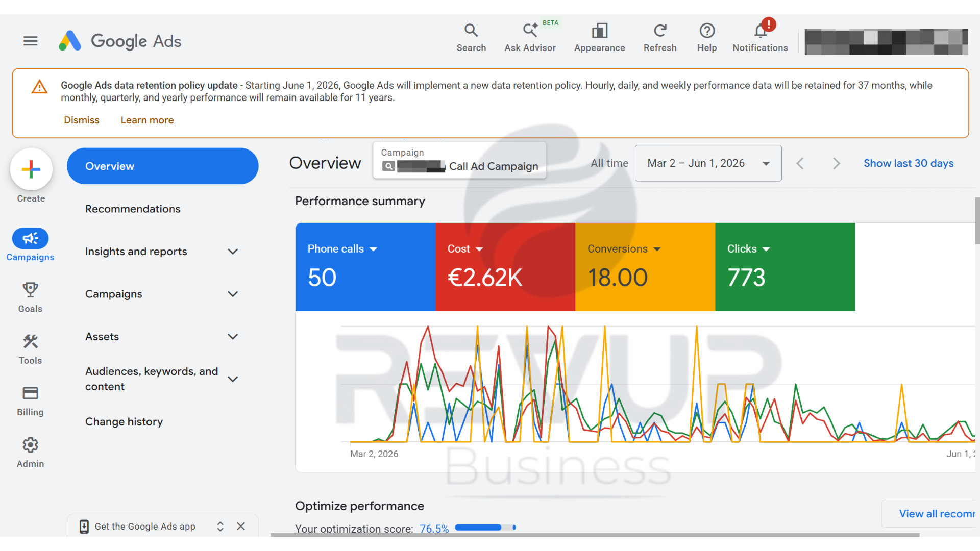980x551 pixels.
Task: Click the Phone calls value 50
Action: (322, 278)
